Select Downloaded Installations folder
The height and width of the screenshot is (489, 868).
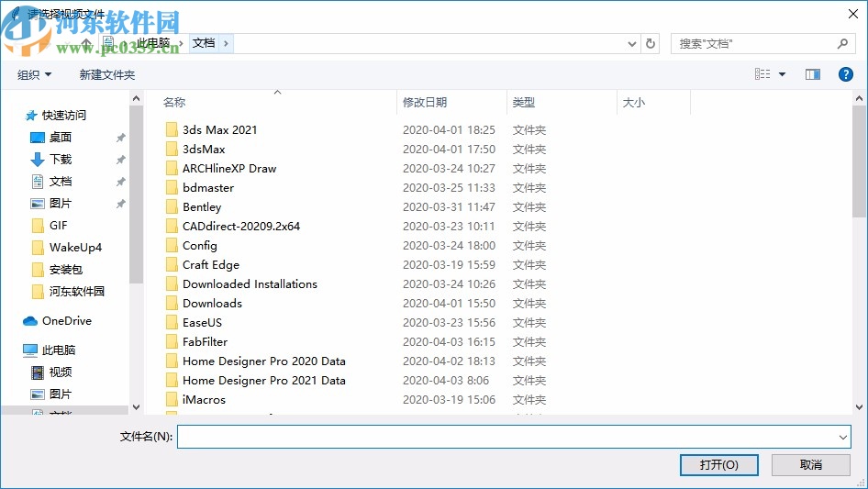(x=250, y=284)
